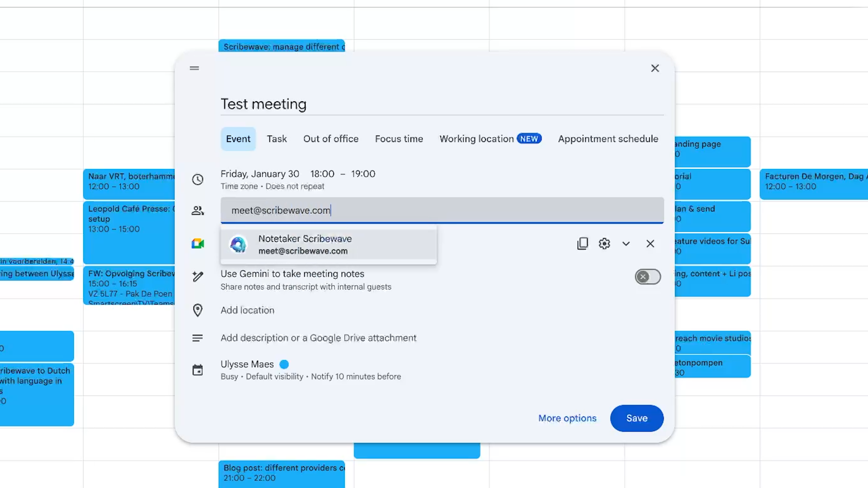Remove the Meet conferencing with X
Image resolution: width=868 pixels, height=488 pixels.
click(650, 244)
